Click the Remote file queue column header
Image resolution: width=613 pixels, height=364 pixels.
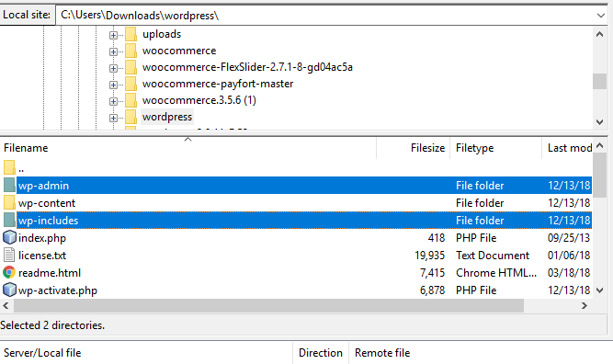(382, 353)
